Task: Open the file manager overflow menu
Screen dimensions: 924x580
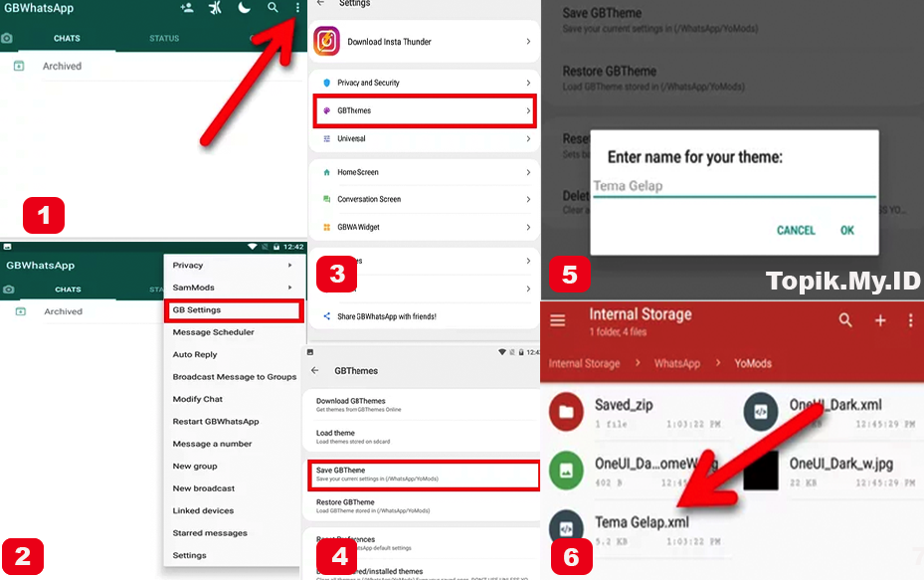Action: (x=910, y=320)
